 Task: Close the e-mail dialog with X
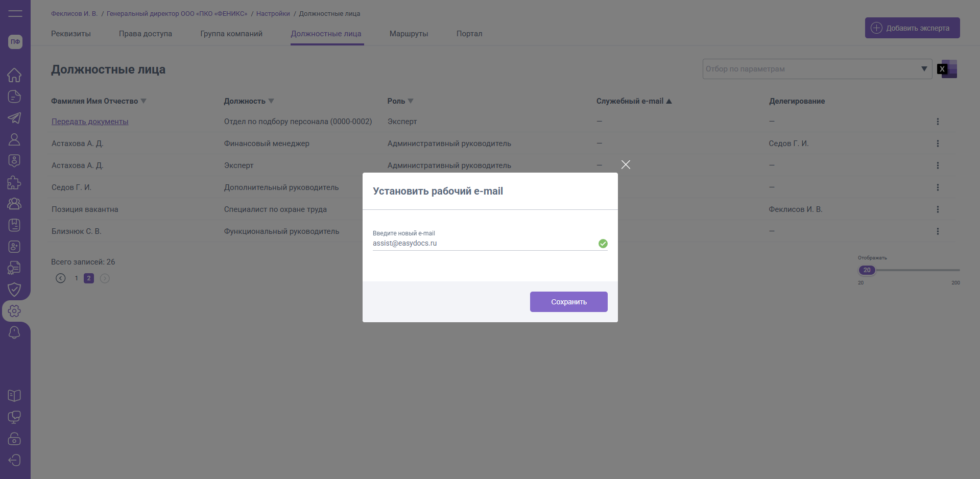(x=626, y=164)
